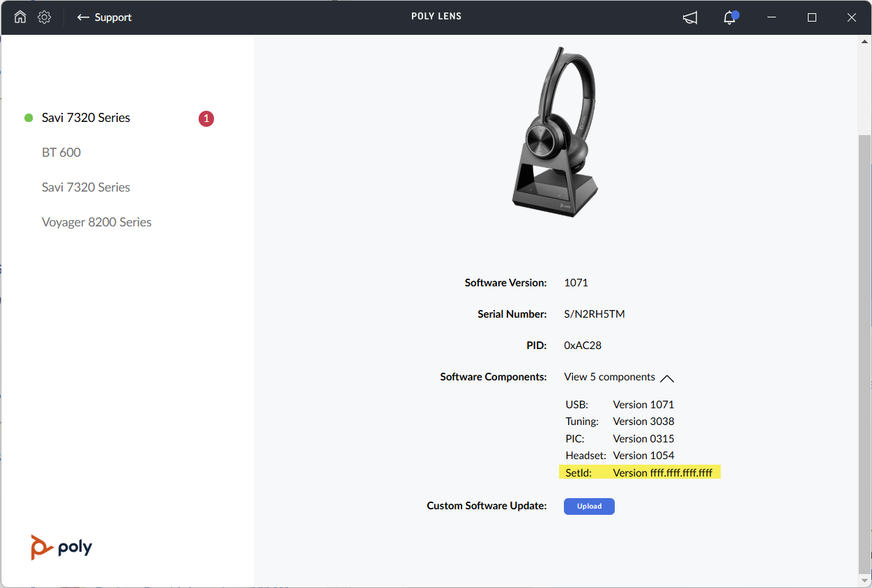Click the highlighted SetId version row
The width and height of the screenshot is (872, 588).
tap(639, 472)
